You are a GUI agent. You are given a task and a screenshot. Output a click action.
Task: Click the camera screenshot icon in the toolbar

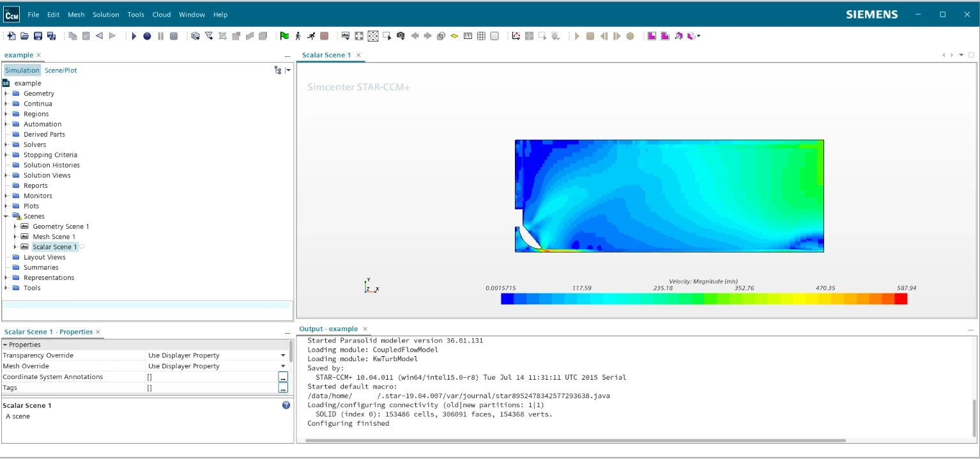pyautogui.click(x=401, y=36)
